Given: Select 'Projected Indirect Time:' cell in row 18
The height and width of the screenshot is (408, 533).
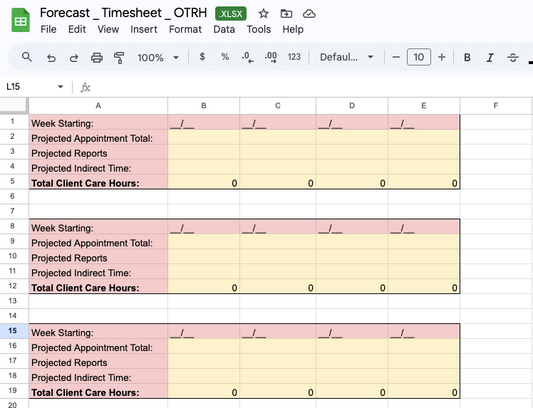Looking at the screenshot, I should coord(98,377).
